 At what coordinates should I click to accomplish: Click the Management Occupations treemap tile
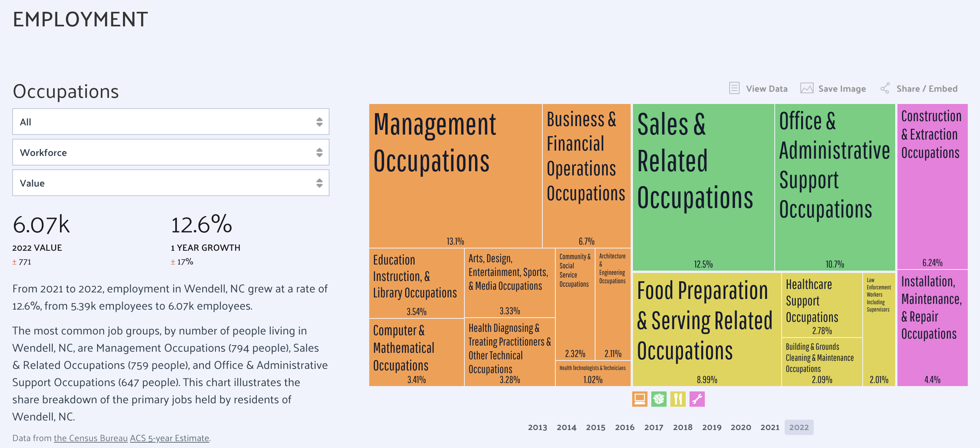click(x=455, y=176)
